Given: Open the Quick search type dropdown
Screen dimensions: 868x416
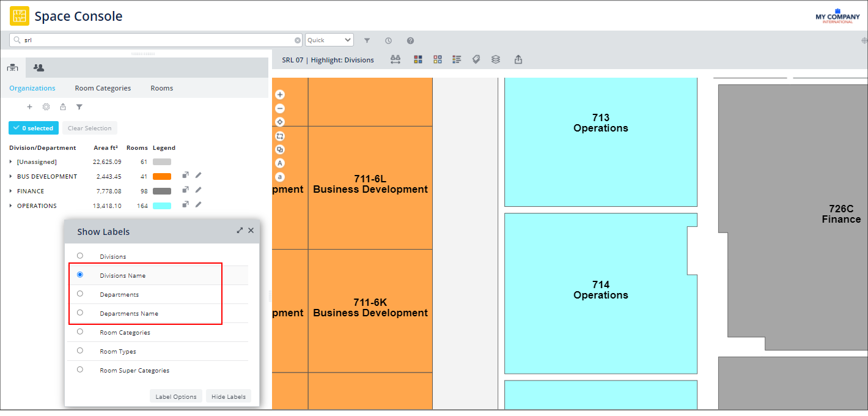Looking at the screenshot, I should (x=329, y=40).
